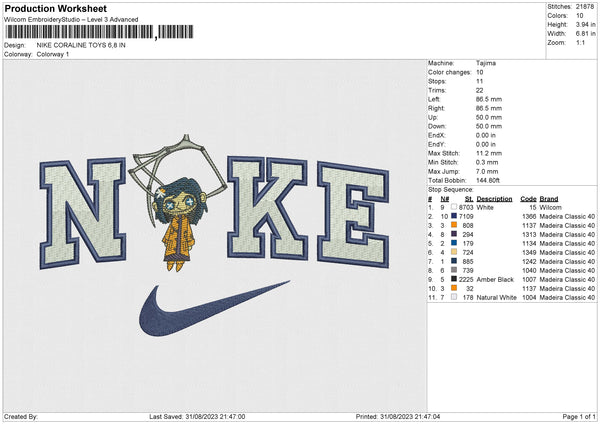Click design name "NIKE CORALINE TOYS 6,8 IN"

[x=81, y=45]
